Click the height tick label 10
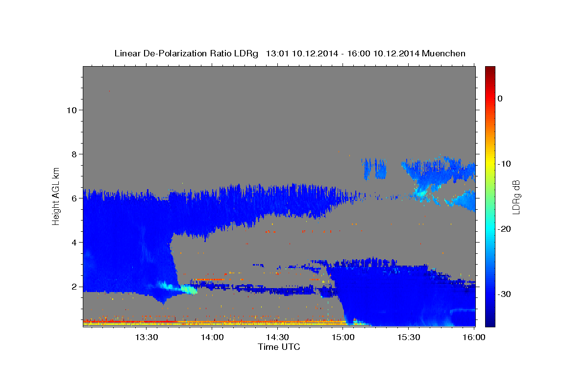 coord(71,110)
